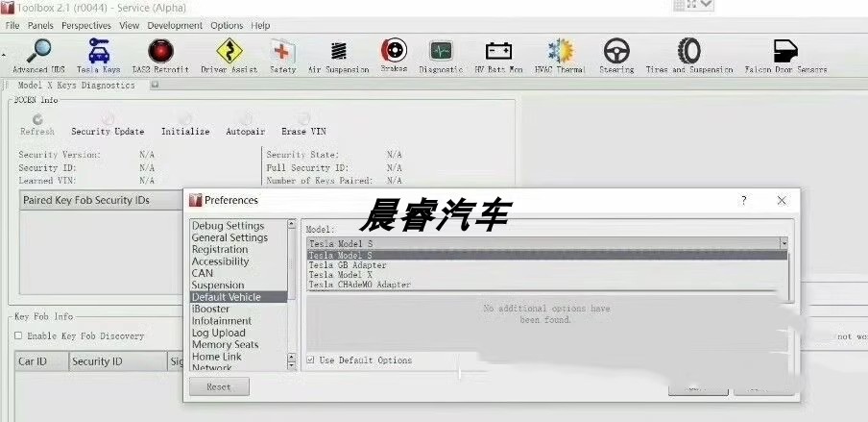Click the Reset button in Preferences
Image resolution: width=868 pixels, height=422 pixels.
[x=219, y=386]
